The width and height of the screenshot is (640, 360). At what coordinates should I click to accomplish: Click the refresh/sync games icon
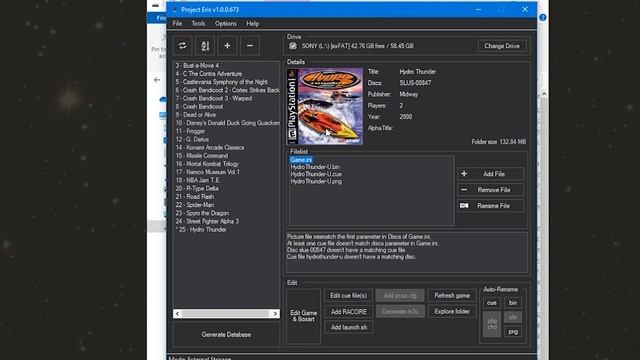[182, 46]
